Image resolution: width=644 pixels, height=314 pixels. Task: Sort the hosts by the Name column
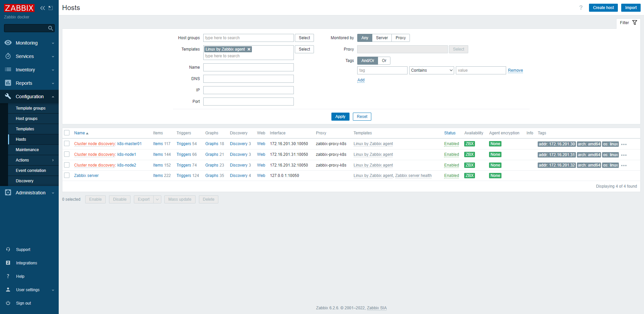[81, 133]
